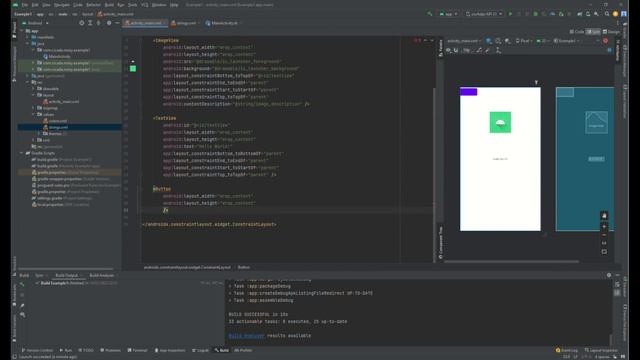Image resolution: width=640 pixels, height=360 pixels.
Task: Open Project panel gear options
Action: point(109,23)
